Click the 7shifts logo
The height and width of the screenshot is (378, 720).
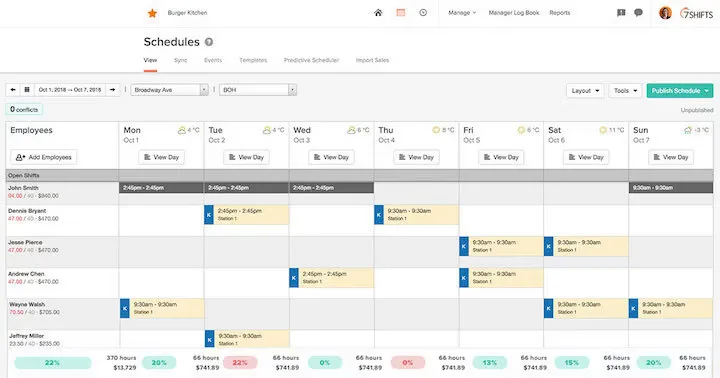tap(696, 13)
